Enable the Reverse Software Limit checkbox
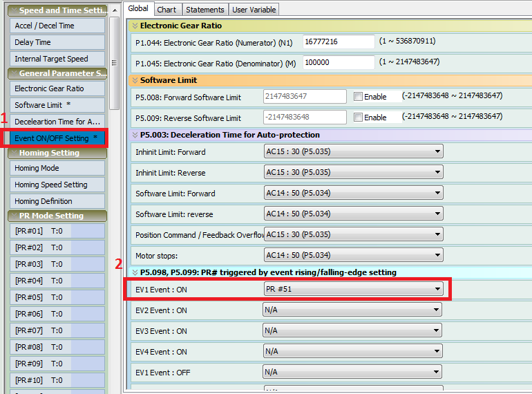The height and width of the screenshot is (394, 532). tap(358, 118)
